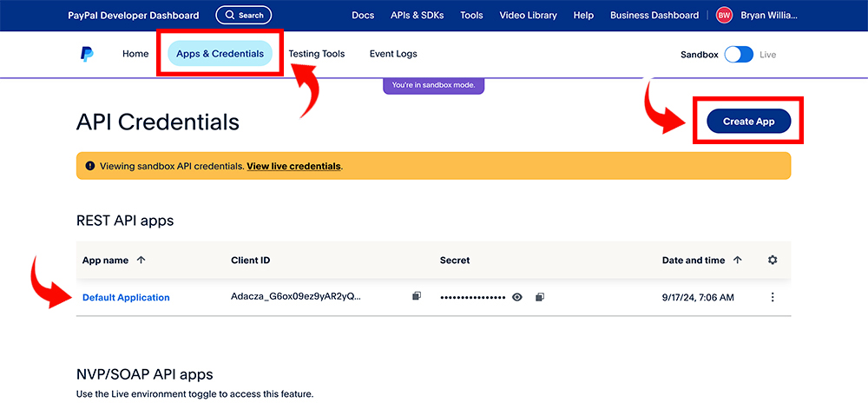Toggle Sandbox/Live environment switch

click(x=739, y=55)
